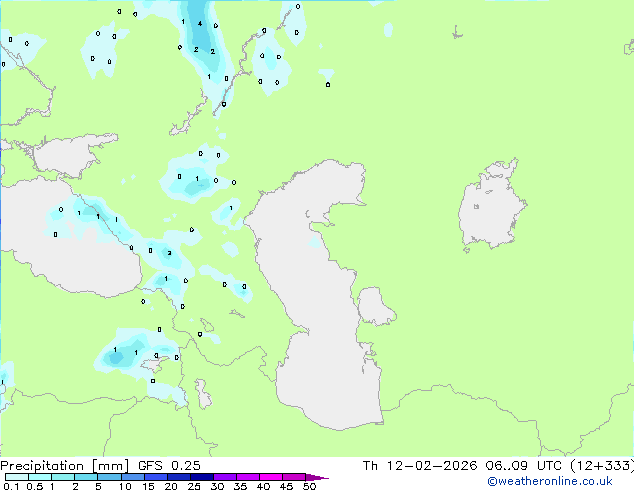
Task: Select the 40–45 mm magenta legend swatch
Action: (x=271, y=477)
